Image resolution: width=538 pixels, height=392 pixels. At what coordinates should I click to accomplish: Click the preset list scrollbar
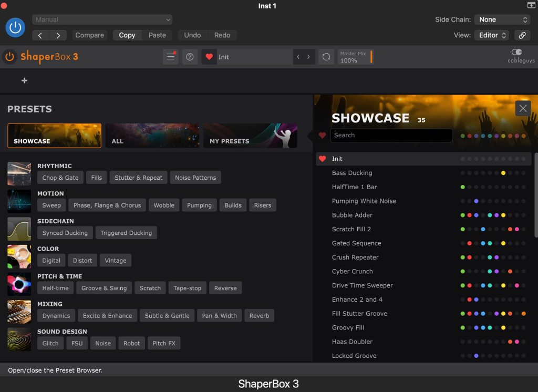click(536, 194)
